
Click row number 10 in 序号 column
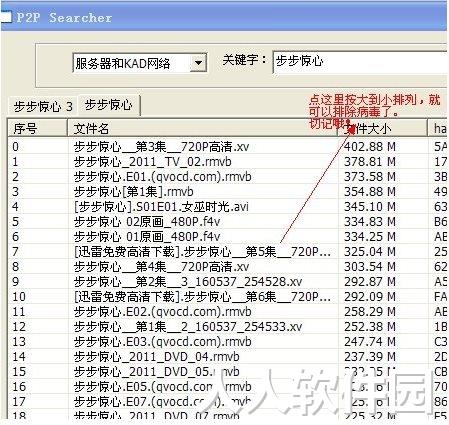pyautogui.click(x=19, y=297)
